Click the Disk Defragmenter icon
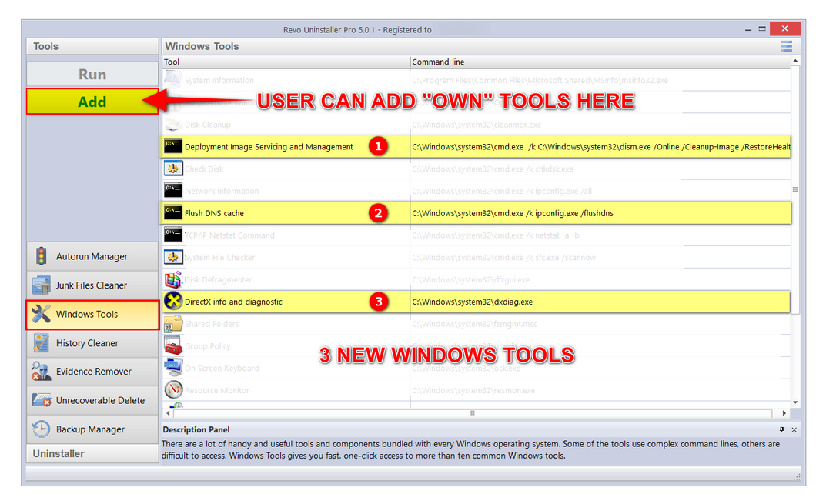This screenshot has width=826, height=504. [x=172, y=279]
